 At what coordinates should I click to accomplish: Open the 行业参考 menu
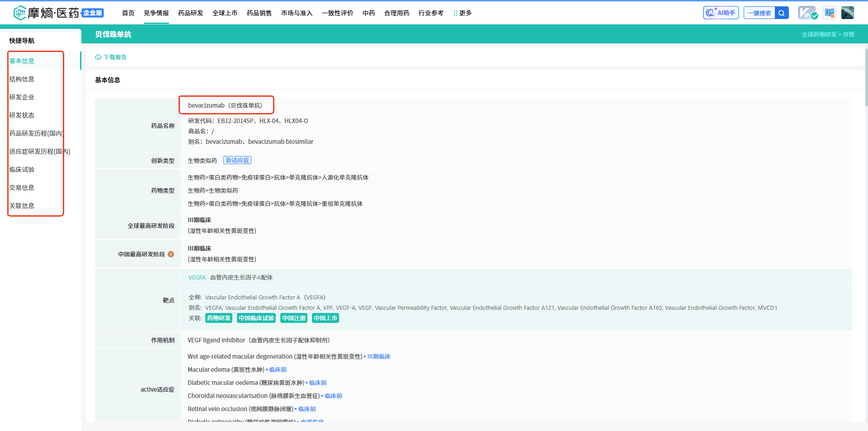[x=431, y=13]
